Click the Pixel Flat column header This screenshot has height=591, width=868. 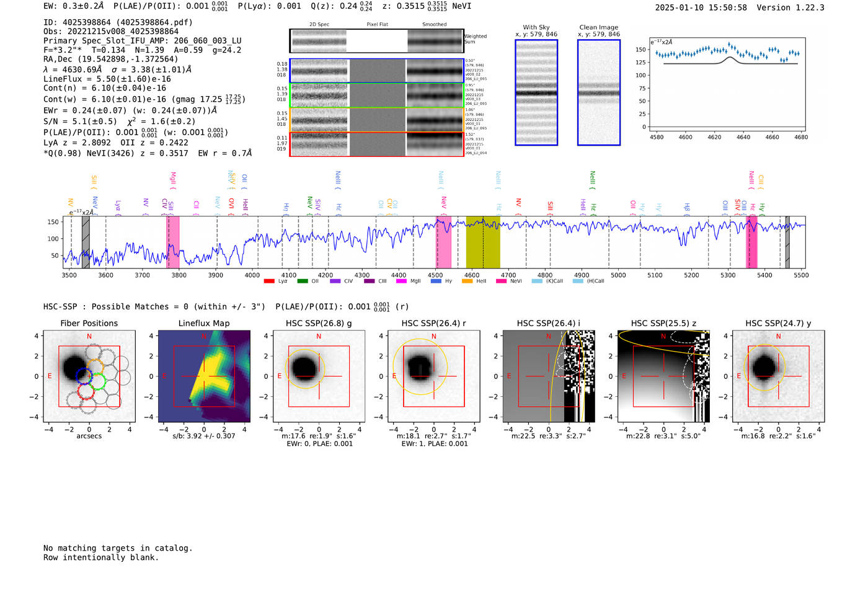(x=377, y=25)
